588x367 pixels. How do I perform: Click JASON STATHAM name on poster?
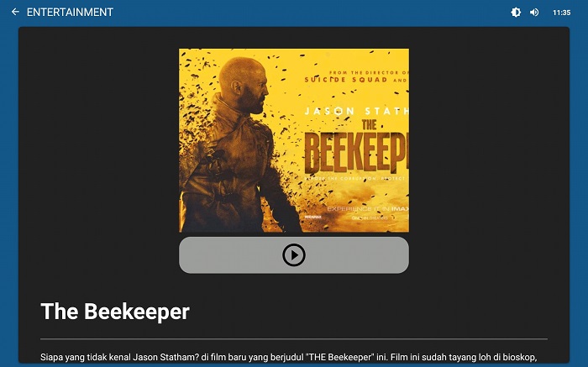click(356, 111)
